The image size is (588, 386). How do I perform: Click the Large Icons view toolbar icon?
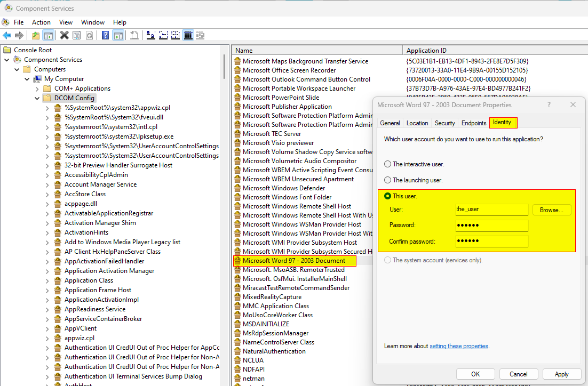tap(151, 35)
